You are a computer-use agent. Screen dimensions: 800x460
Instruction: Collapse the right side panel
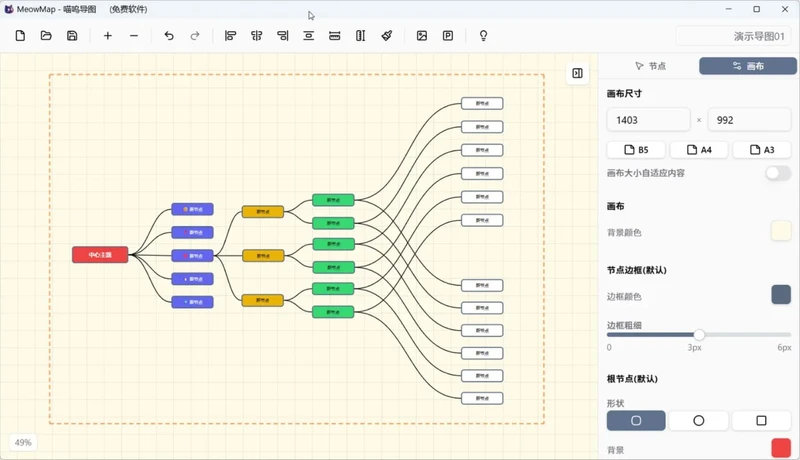[x=578, y=73]
